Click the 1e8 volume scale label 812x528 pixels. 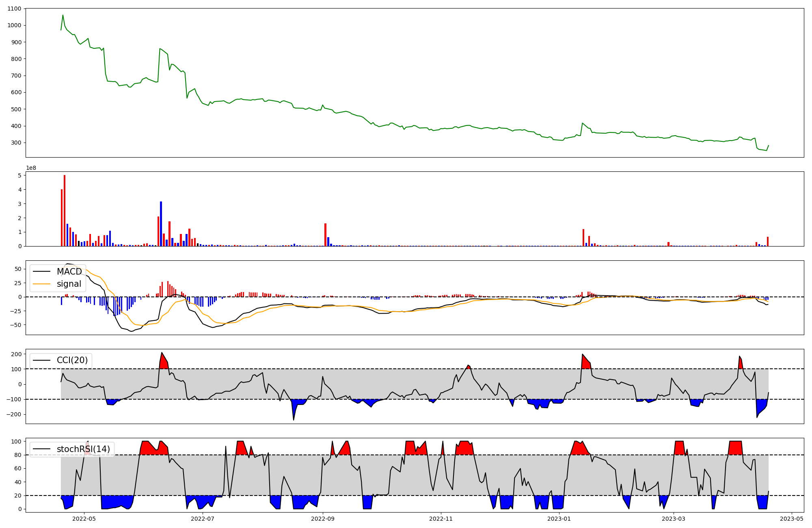pyautogui.click(x=31, y=168)
